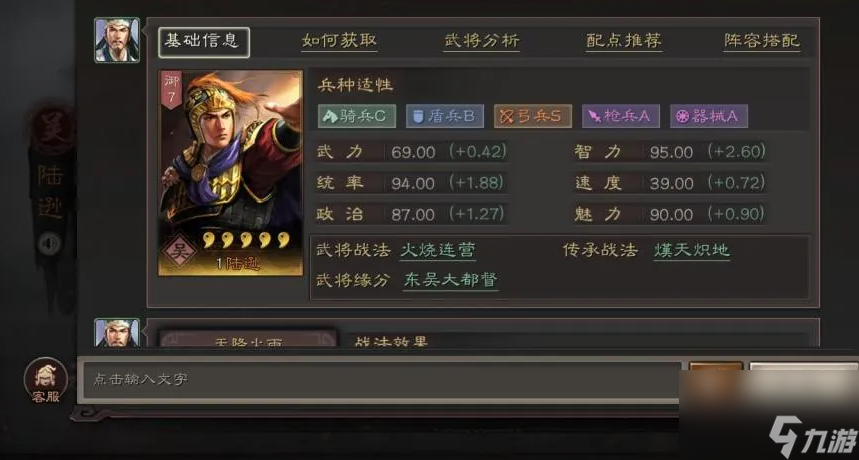859x460 pixels.
Task: Select the 盾兵B shield troop badge
Action: [x=445, y=116]
